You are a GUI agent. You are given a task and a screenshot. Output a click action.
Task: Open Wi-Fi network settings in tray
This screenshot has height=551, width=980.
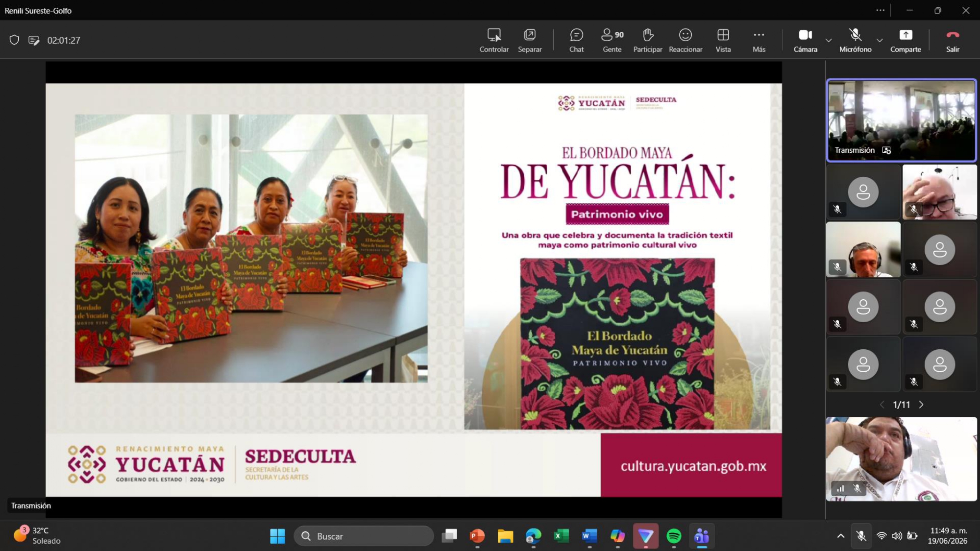[x=882, y=536]
